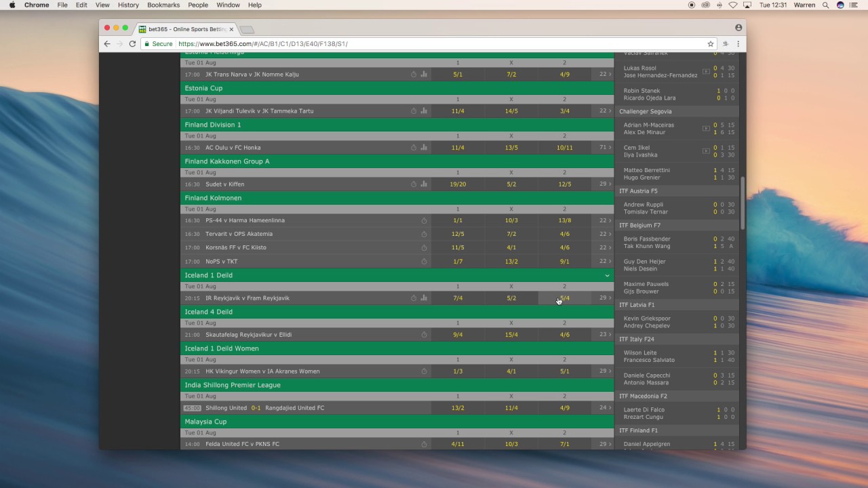Open Matteo Berrettini v Hugo Grenier match

(x=677, y=174)
